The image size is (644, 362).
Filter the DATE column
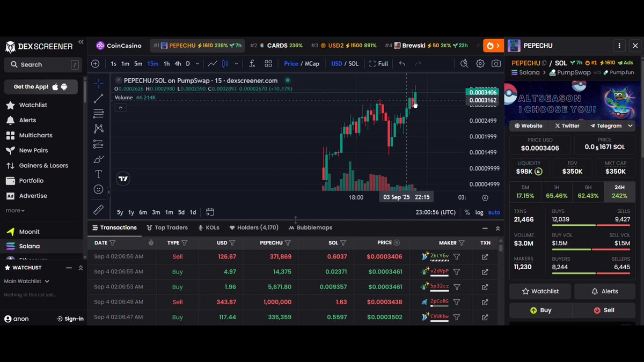pos(113,243)
